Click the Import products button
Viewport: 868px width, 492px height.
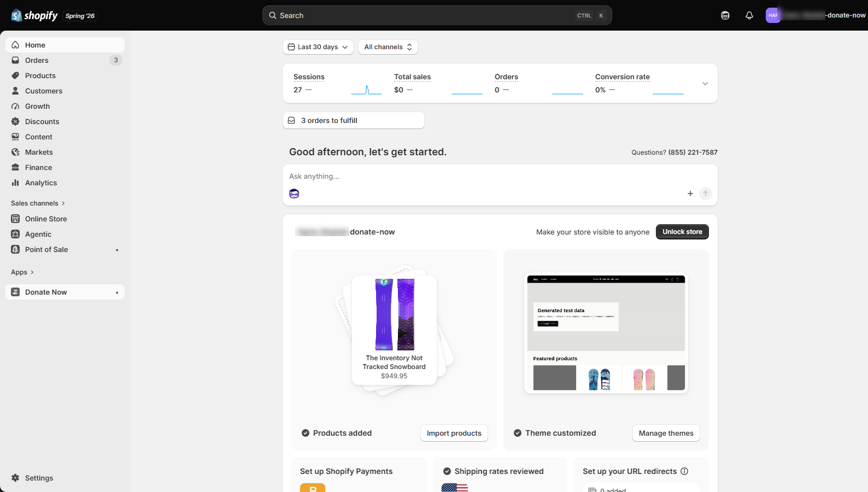(x=454, y=433)
